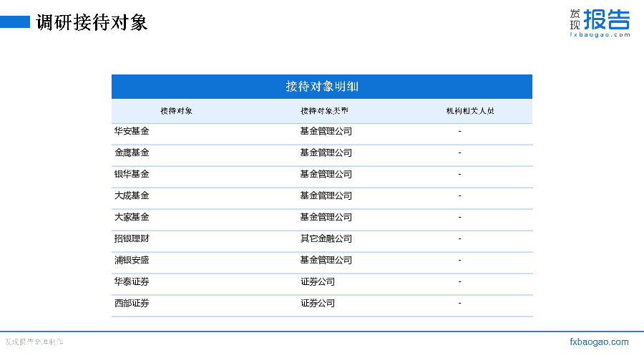644x358 pixels.
Task: Select the 大家基金 cell
Action: click(132, 217)
